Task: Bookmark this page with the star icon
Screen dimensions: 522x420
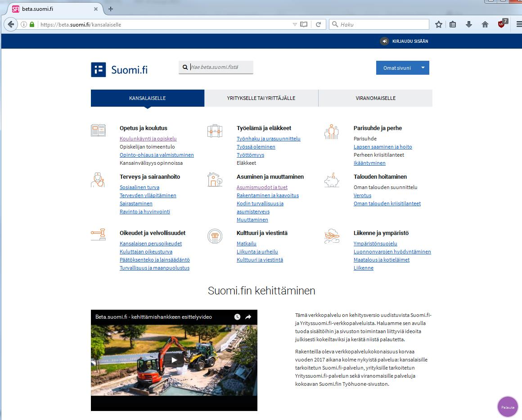Action: (439, 24)
